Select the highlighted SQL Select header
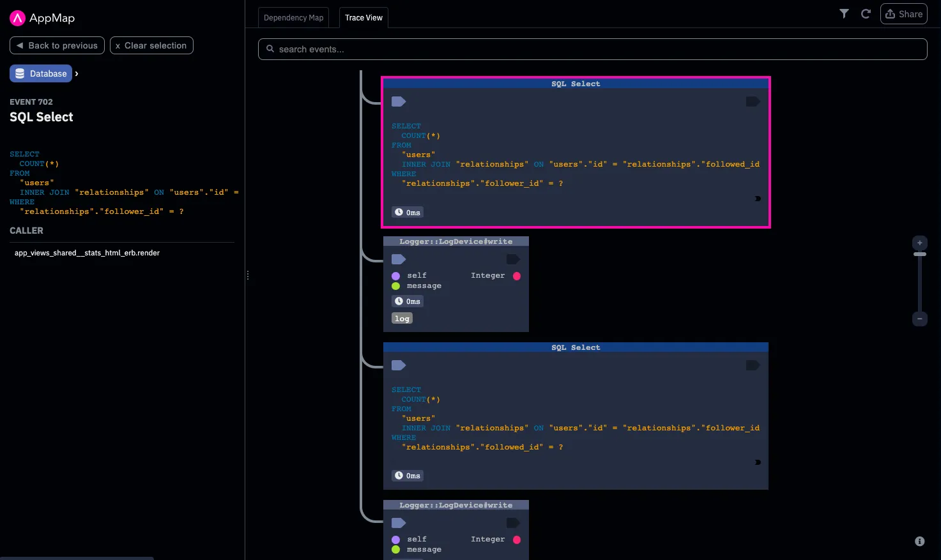The image size is (941, 560). point(576,84)
